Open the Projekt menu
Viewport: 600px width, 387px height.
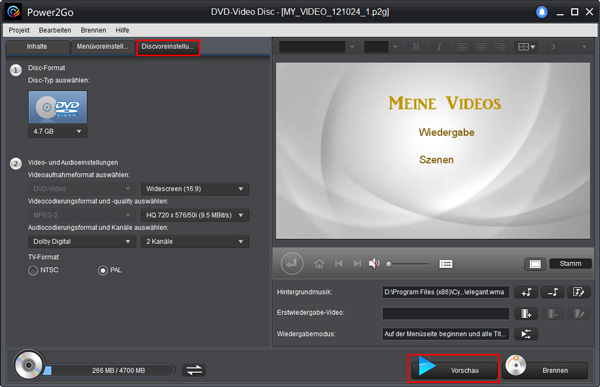tap(19, 30)
